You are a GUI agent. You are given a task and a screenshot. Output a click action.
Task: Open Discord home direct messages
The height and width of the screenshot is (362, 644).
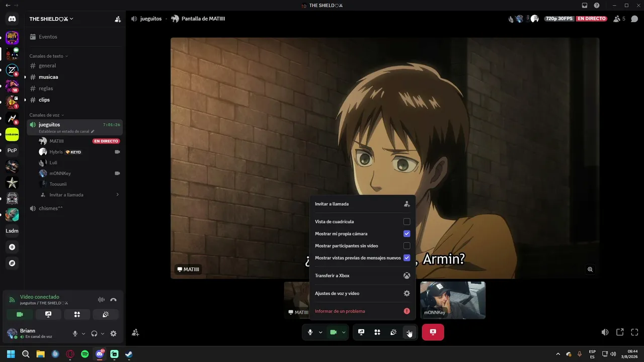point(12,19)
